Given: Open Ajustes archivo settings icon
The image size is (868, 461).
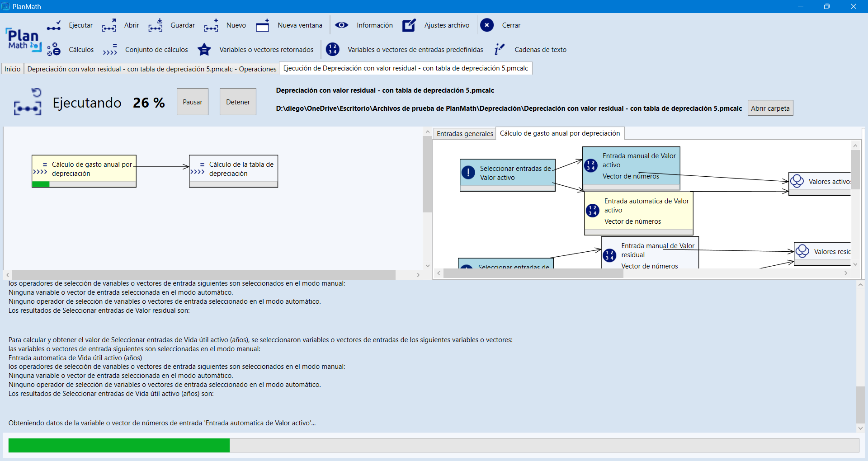Looking at the screenshot, I should coord(409,25).
